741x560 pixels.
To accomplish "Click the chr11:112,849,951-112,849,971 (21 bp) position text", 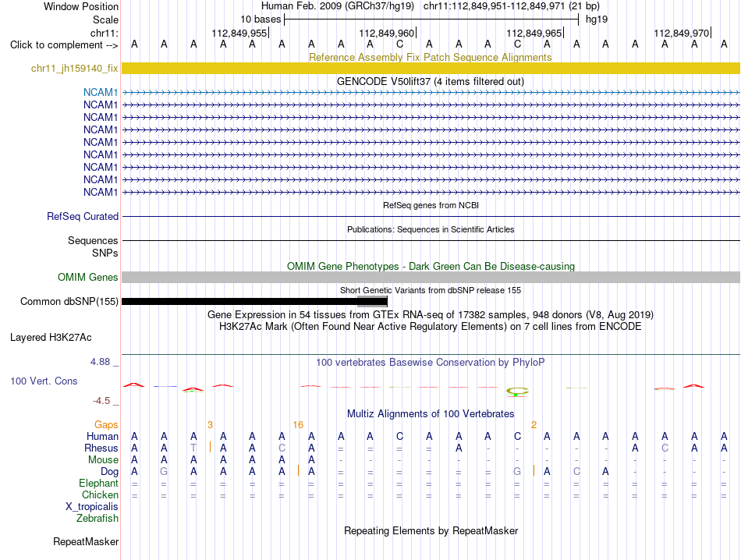I will click(512, 6).
